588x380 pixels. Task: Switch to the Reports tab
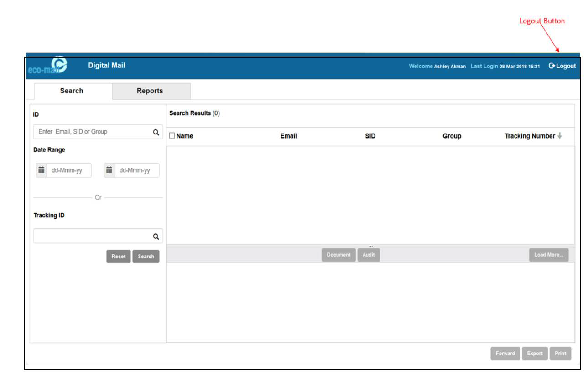[x=150, y=91]
